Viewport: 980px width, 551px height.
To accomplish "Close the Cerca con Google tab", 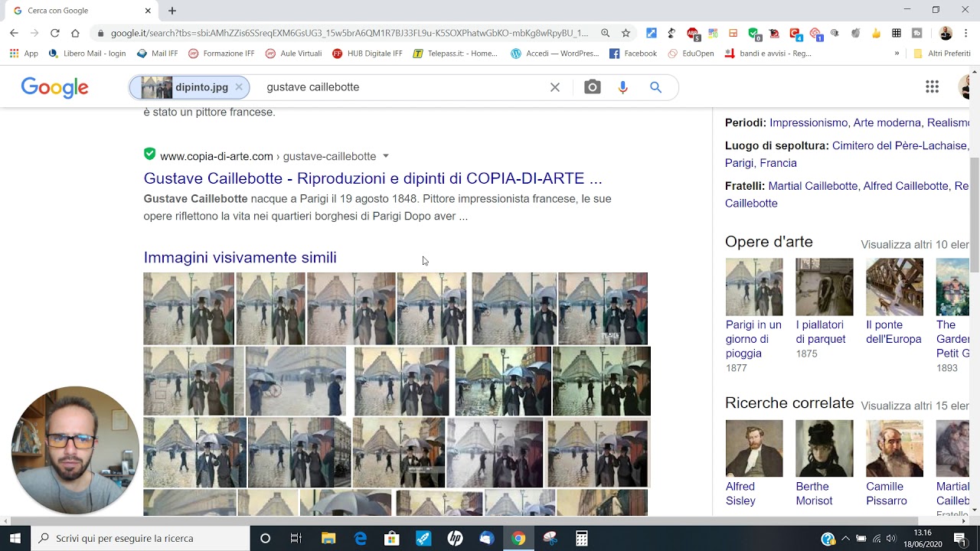I will (x=148, y=11).
